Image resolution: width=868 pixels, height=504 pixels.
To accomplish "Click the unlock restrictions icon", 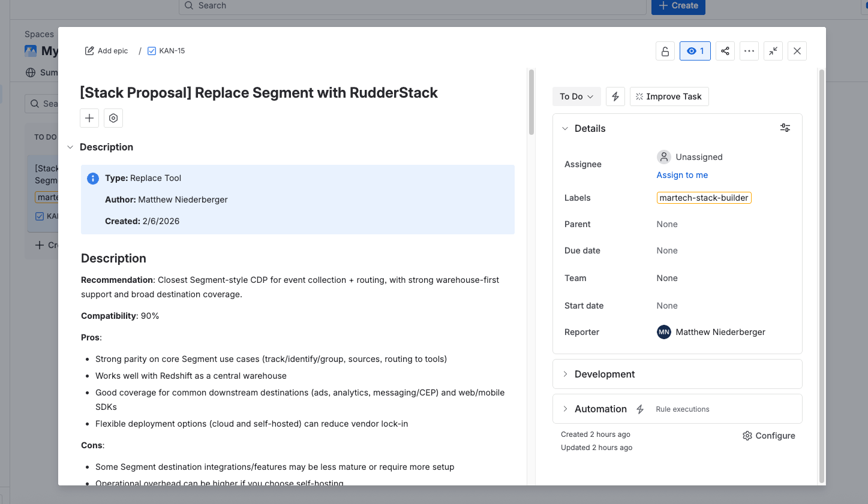I will coord(665,51).
